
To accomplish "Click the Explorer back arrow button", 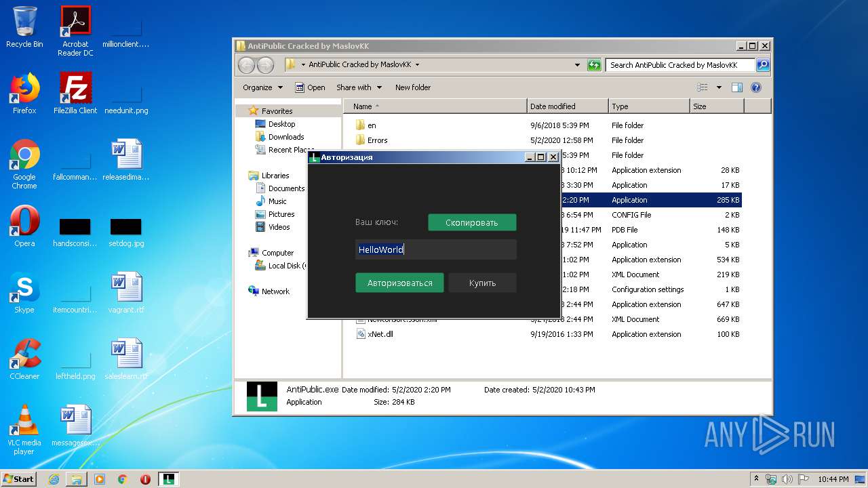I will pyautogui.click(x=247, y=65).
